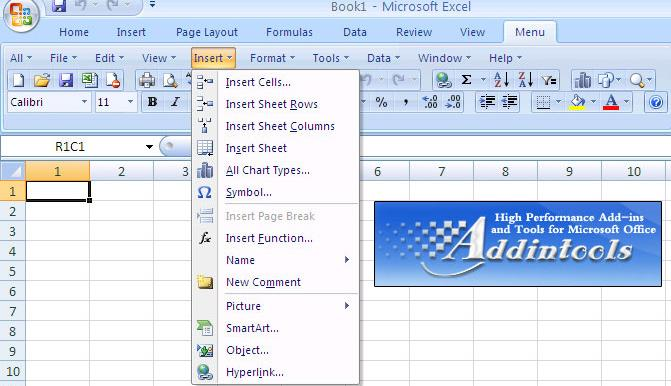The width and height of the screenshot is (671, 386).
Task: Click the Percent Style icon
Action: [x=381, y=102]
